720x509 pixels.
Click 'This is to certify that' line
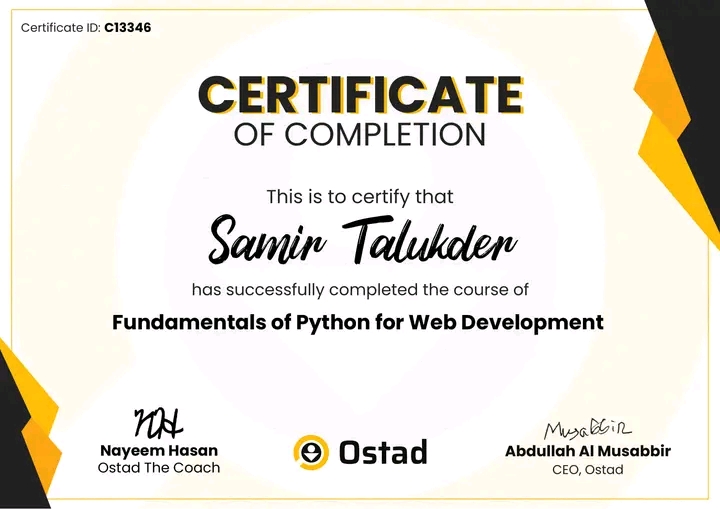tap(360, 197)
